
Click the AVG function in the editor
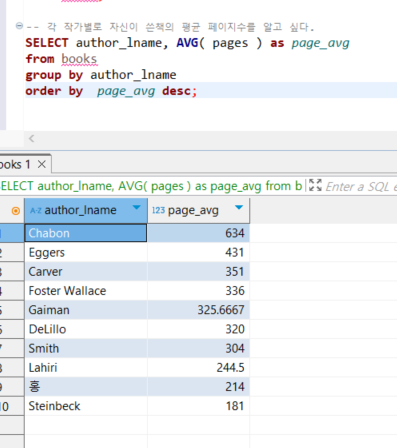point(187,43)
